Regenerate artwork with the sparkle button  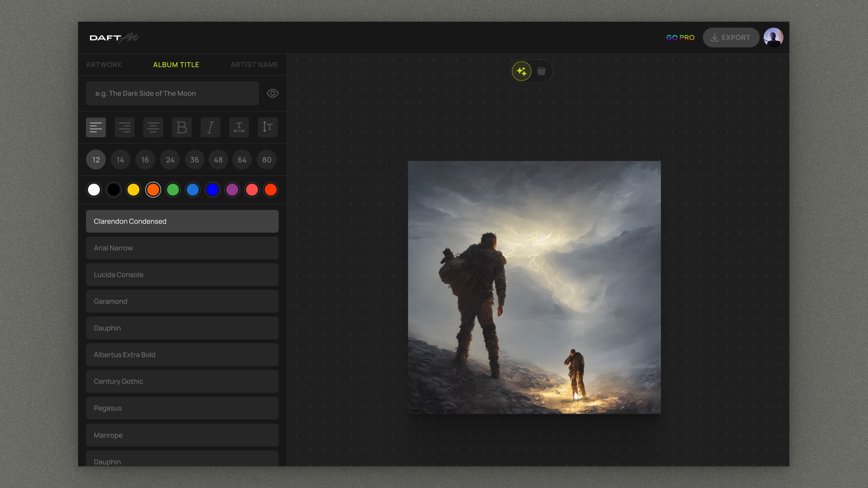click(522, 71)
